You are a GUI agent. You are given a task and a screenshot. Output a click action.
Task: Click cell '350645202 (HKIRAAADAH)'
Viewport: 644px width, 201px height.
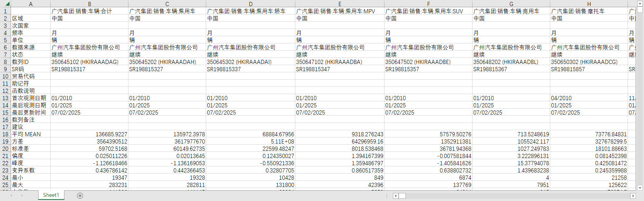(x=167, y=62)
